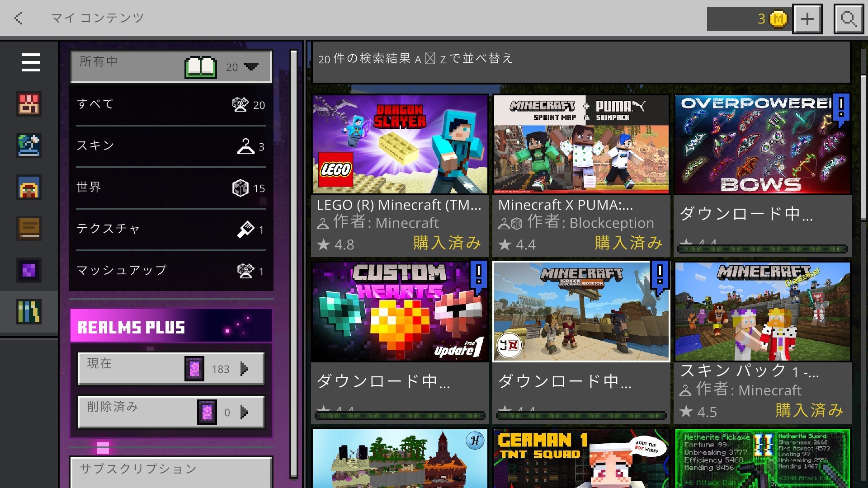Click the 4.5 star rating on スキン パック

[698, 412]
